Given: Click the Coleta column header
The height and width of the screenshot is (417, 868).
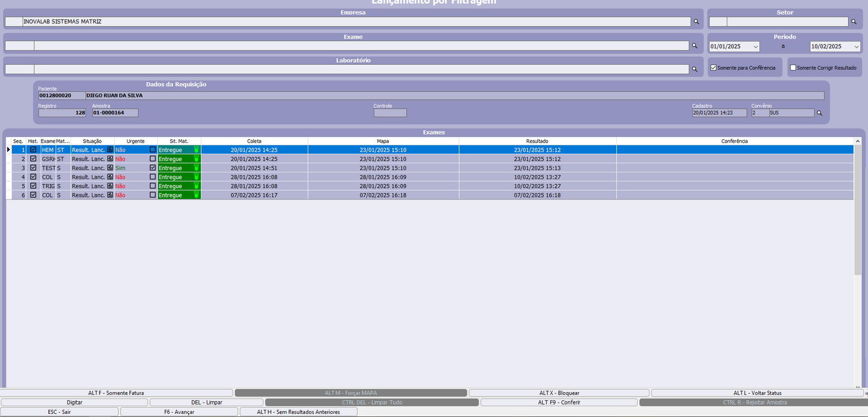Looking at the screenshot, I should click(254, 141).
